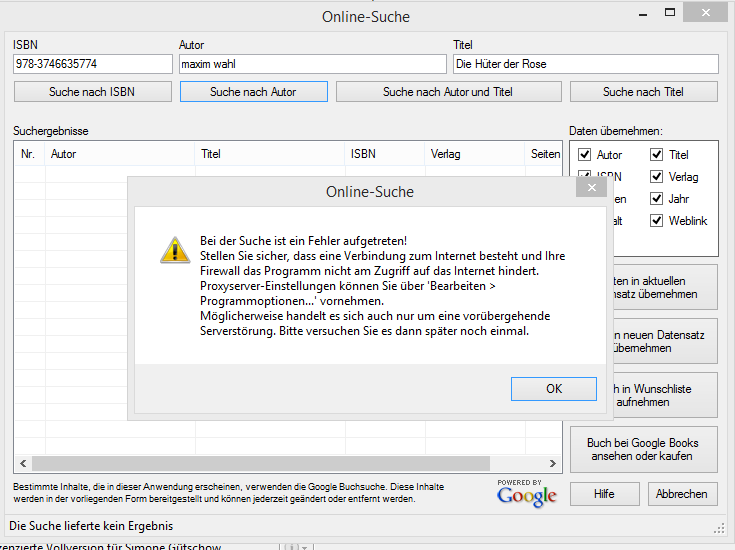Focus the Autor text field
This screenshot has width=735, height=550.
312,64
